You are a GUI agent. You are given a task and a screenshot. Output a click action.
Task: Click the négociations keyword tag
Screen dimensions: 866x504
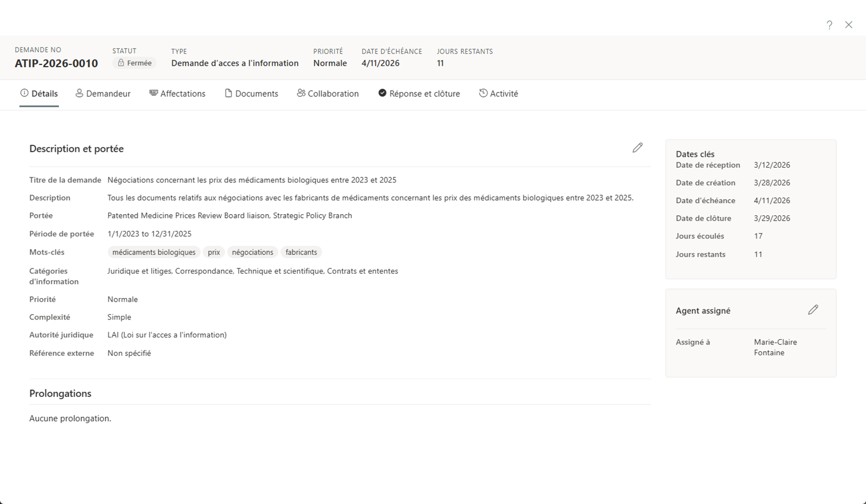(252, 253)
